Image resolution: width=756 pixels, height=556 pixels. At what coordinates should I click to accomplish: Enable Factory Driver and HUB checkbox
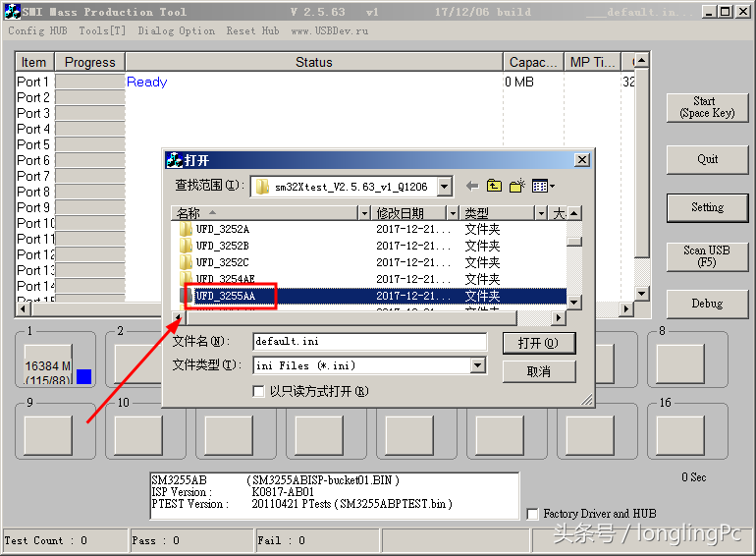[x=533, y=514]
